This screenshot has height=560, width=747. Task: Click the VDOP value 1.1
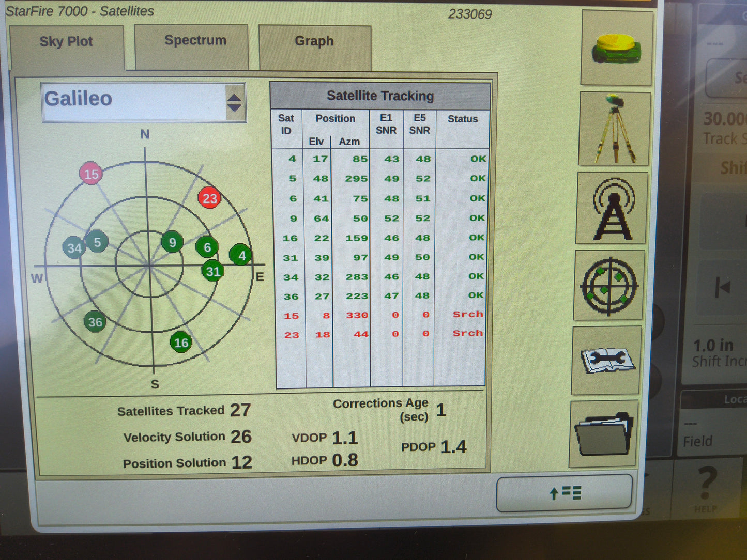[x=345, y=438]
